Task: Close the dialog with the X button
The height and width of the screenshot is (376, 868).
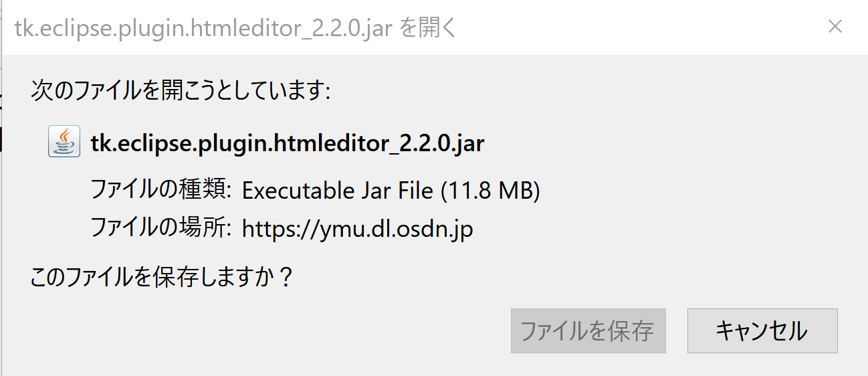Action: 835,27
